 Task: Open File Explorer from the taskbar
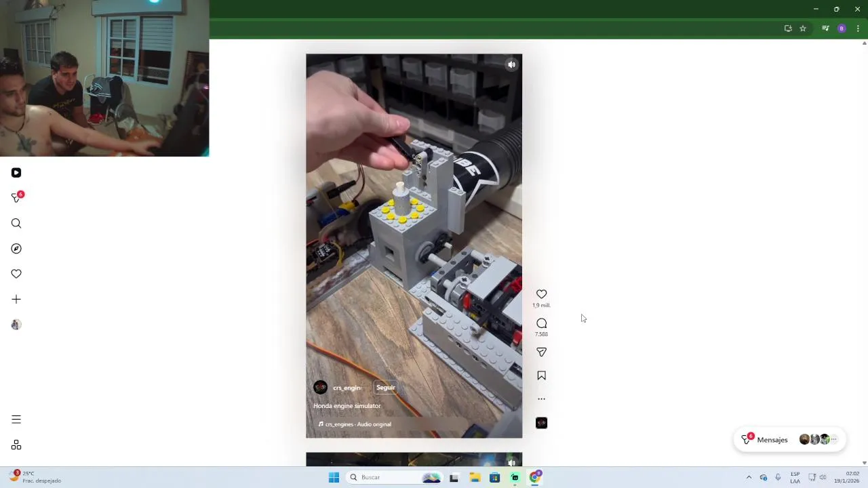tap(475, 478)
